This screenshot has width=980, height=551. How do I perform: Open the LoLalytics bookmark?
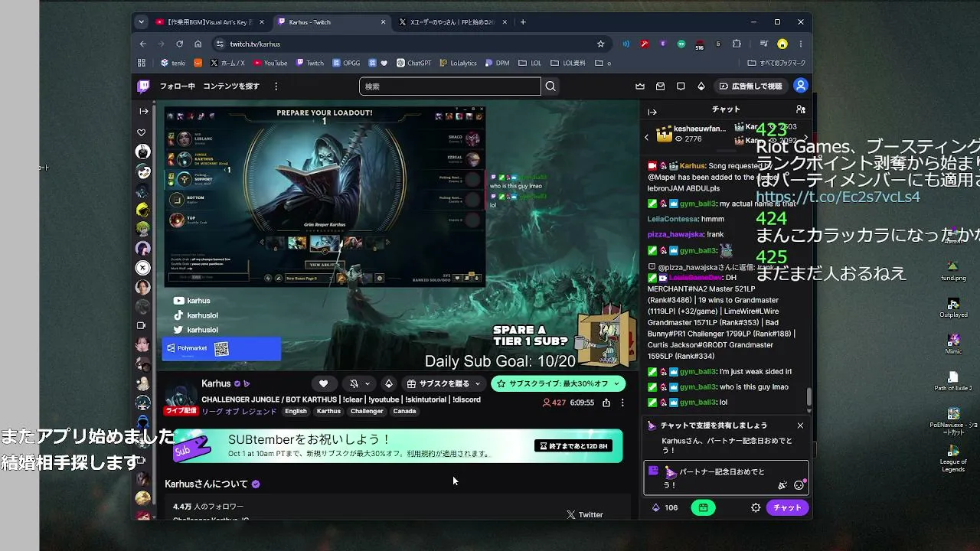(x=457, y=63)
